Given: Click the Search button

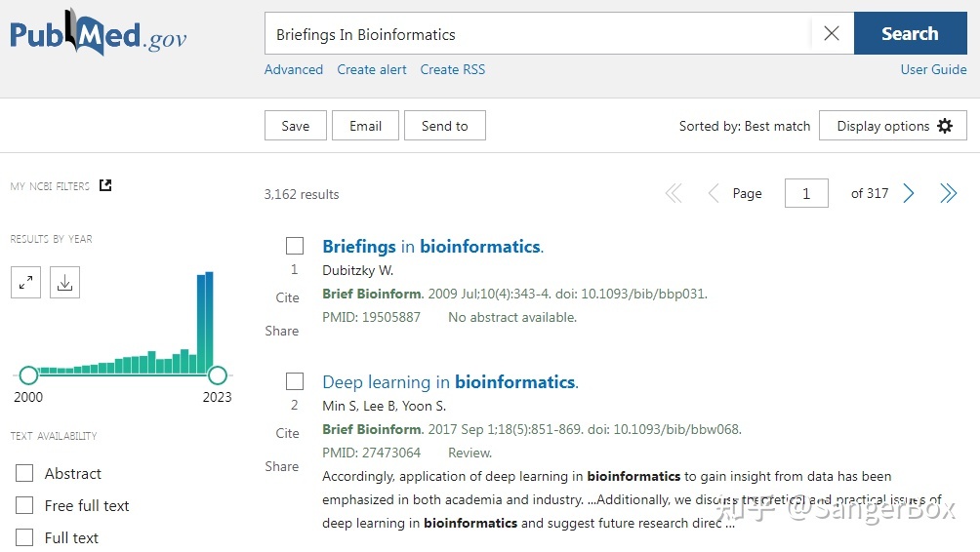Looking at the screenshot, I should pos(910,33).
